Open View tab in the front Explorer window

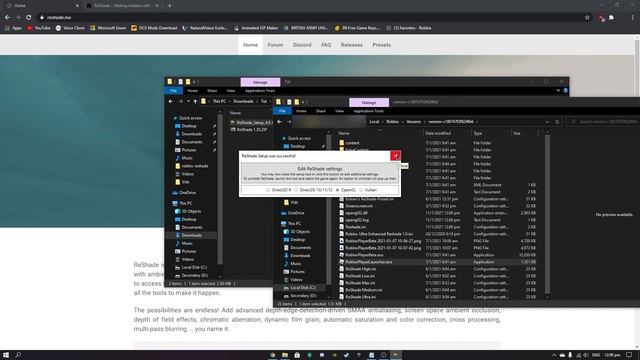click(x=339, y=111)
